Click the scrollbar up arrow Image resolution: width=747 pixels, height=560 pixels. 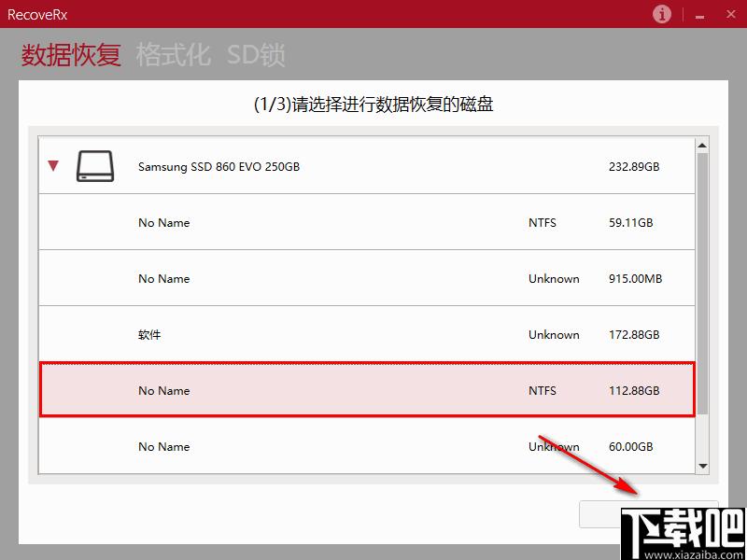(x=702, y=146)
